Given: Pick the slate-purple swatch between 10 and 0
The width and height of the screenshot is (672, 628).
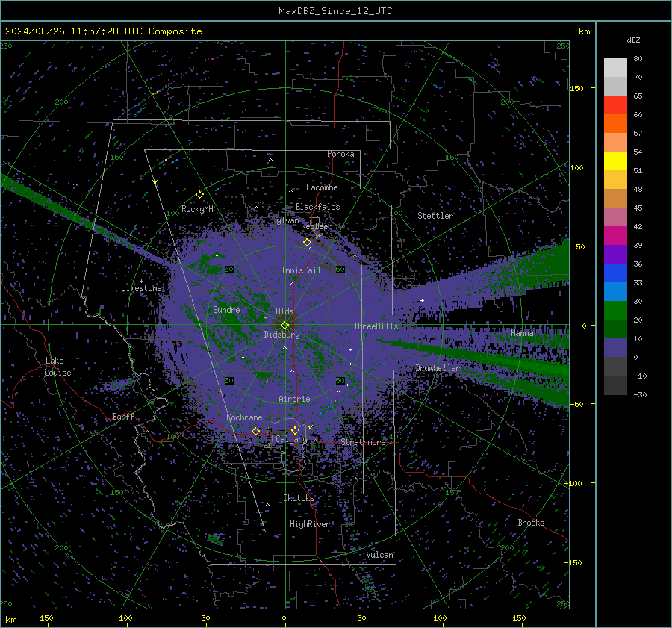Looking at the screenshot, I should coord(615,348).
